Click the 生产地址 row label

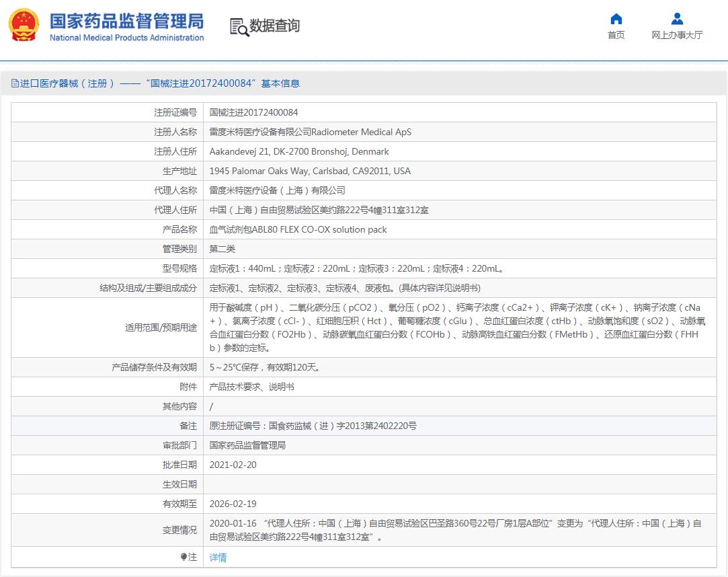tap(179, 171)
